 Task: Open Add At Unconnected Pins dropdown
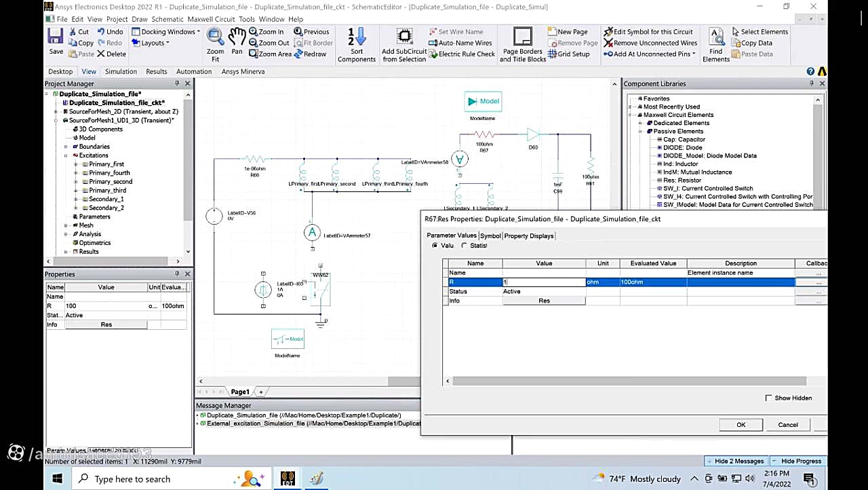coord(649,54)
